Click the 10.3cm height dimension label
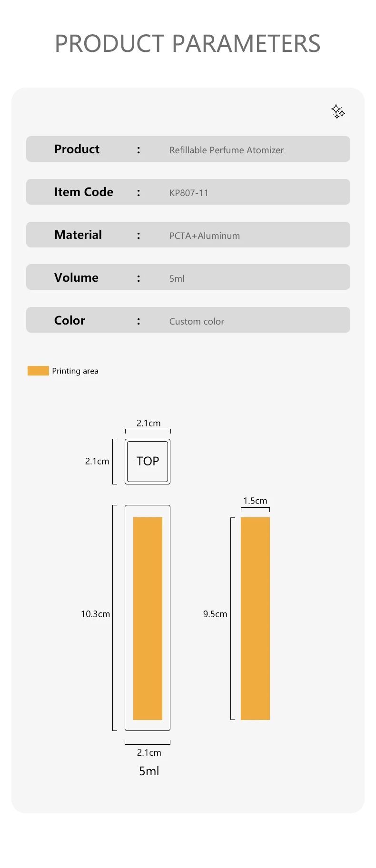This screenshot has height=868, width=376. [95, 614]
